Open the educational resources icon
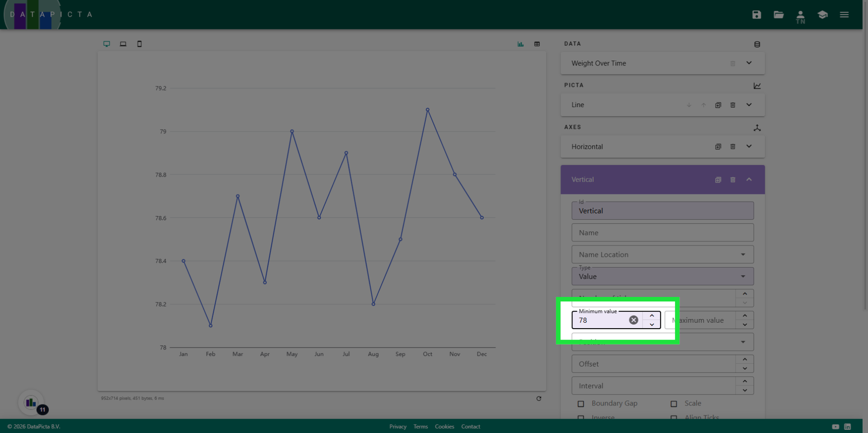868x433 pixels. click(x=822, y=14)
